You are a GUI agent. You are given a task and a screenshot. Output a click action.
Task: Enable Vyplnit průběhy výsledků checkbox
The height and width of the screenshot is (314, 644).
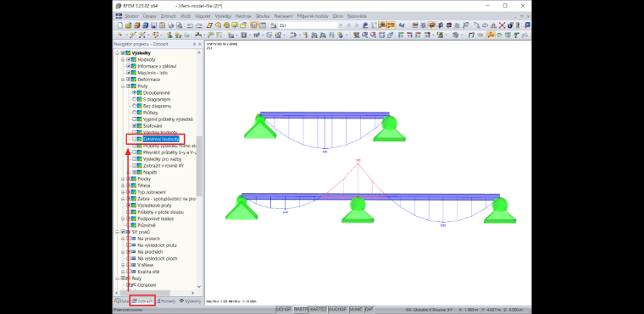[x=134, y=119]
